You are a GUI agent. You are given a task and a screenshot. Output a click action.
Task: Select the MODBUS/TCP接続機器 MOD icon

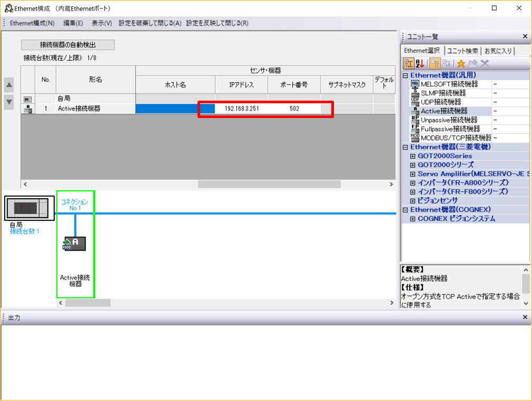click(415, 138)
